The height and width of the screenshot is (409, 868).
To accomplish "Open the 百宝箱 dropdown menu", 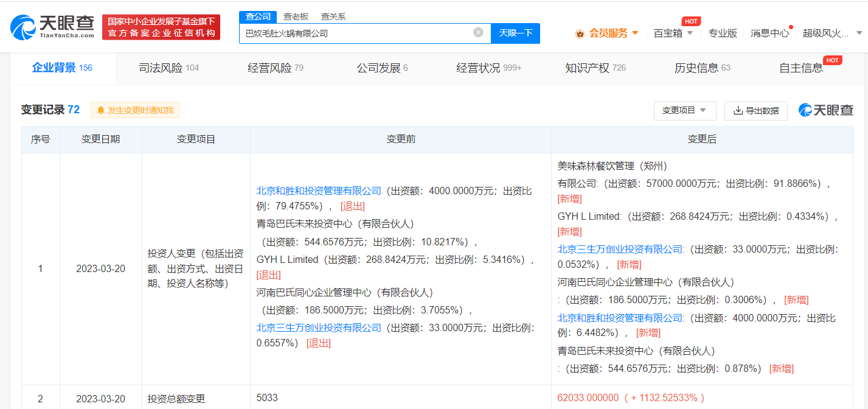I will tap(673, 33).
